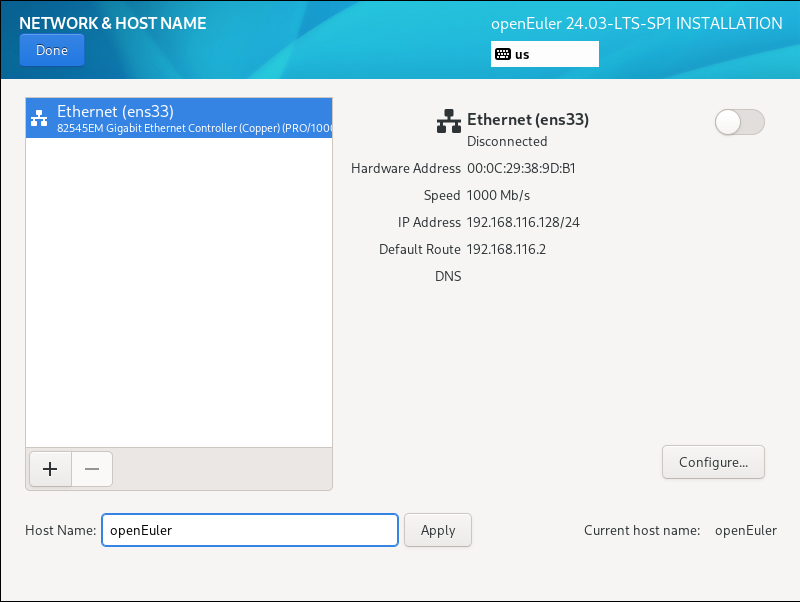Toggle the Ethernet (ens33) connection switch
This screenshot has width=800, height=602.
click(739, 122)
